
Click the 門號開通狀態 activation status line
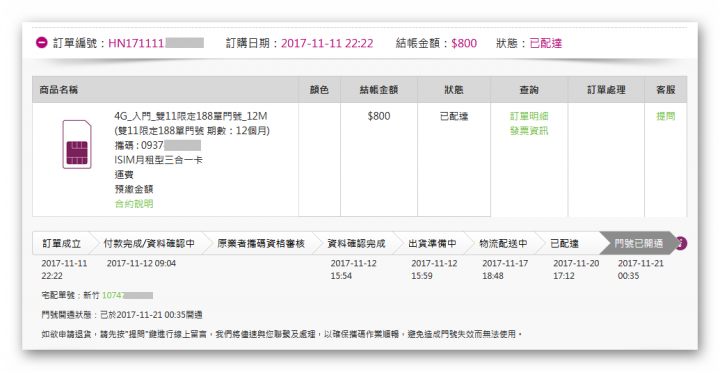coord(122,315)
